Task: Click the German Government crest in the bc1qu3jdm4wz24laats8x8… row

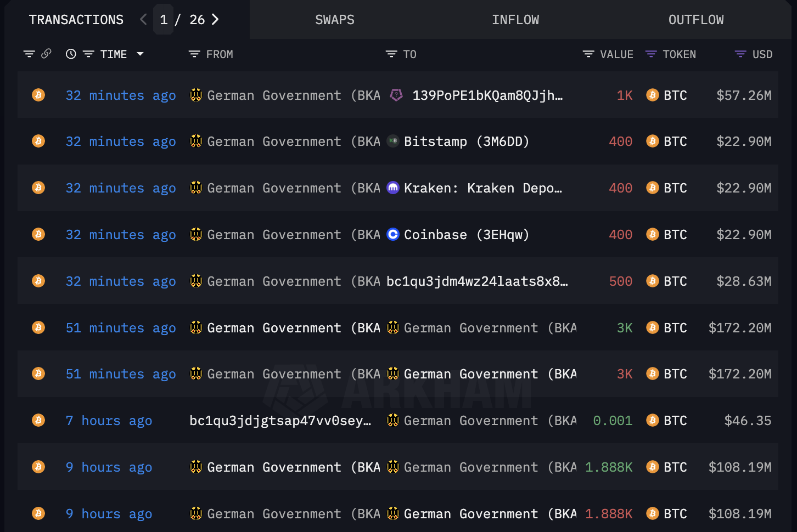Action: (196, 281)
